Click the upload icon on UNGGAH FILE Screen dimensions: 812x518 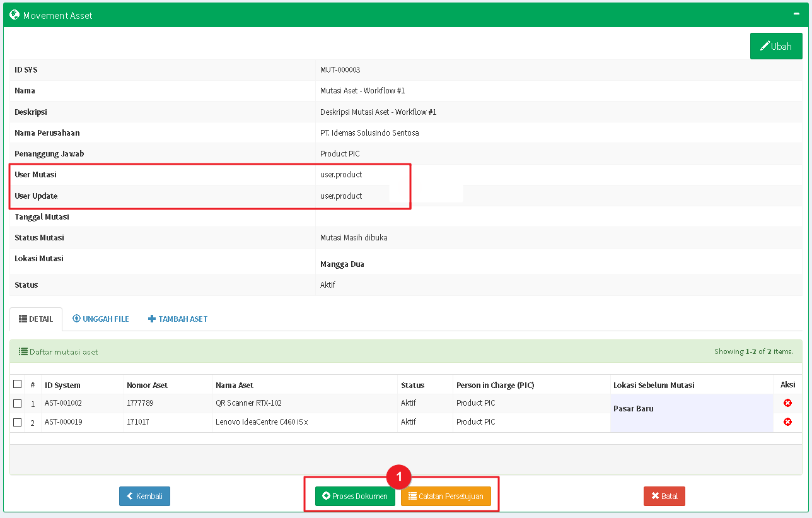pos(76,319)
